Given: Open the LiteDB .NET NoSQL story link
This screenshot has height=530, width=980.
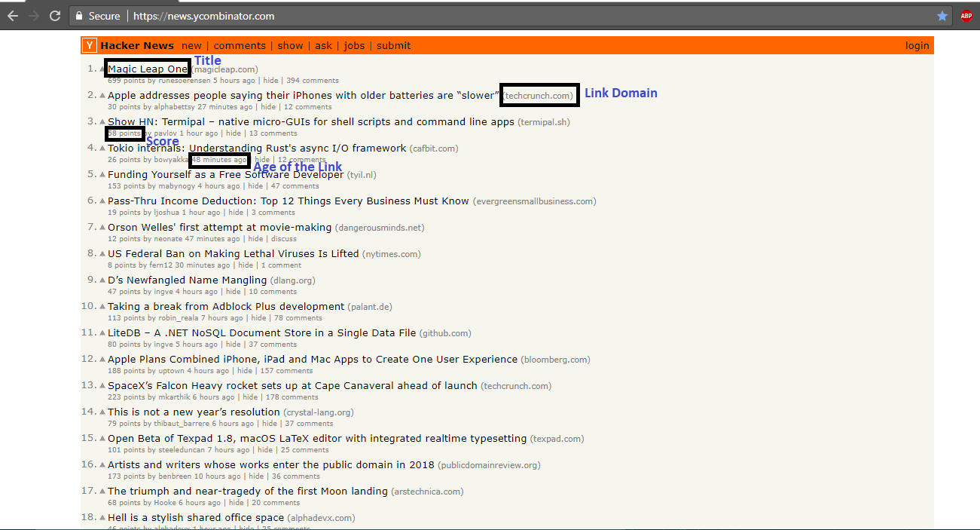Looking at the screenshot, I should pyautogui.click(x=261, y=332).
